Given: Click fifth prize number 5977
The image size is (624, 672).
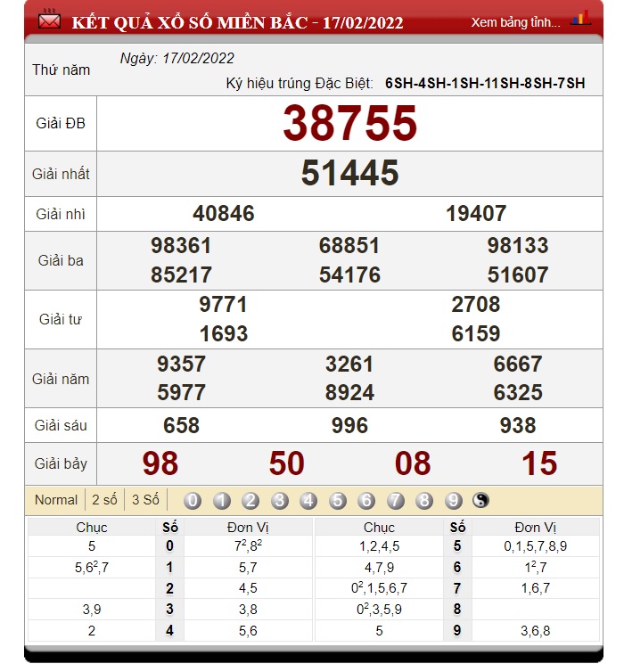Looking at the screenshot, I should pyautogui.click(x=181, y=392).
